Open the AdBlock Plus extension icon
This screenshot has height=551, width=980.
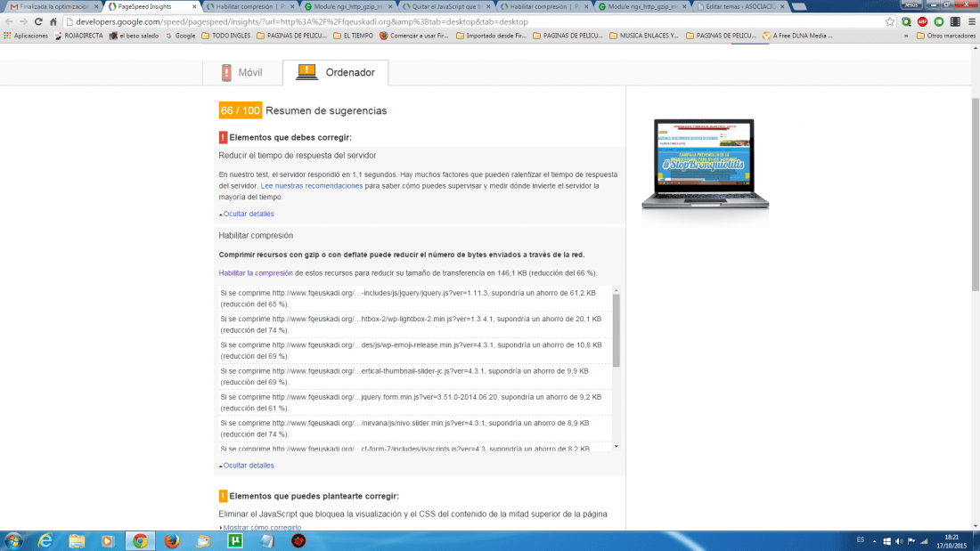[922, 21]
